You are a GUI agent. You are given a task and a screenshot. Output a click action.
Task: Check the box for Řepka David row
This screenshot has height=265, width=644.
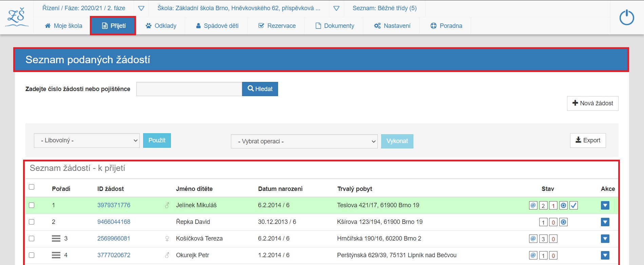(x=32, y=222)
